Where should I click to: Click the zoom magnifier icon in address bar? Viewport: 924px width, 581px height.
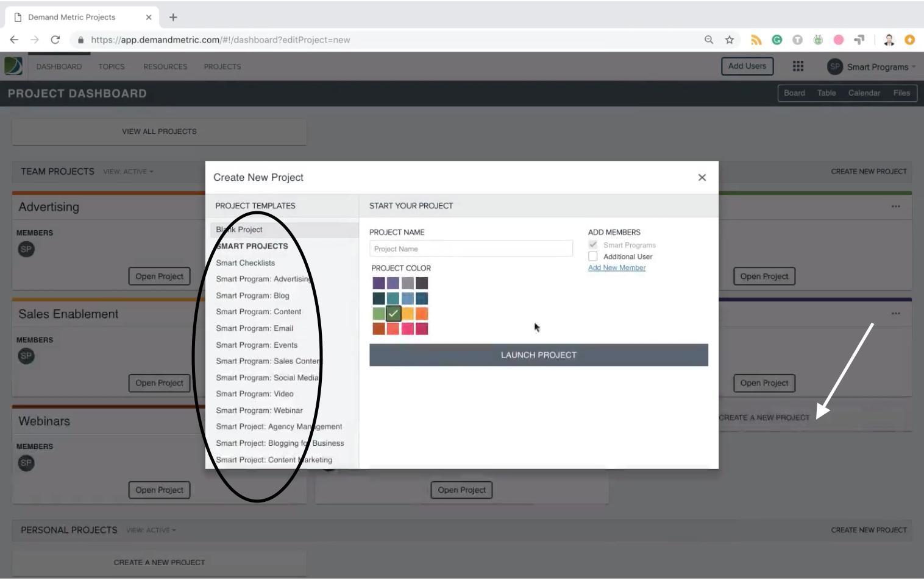pyautogui.click(x=709, y=40)
